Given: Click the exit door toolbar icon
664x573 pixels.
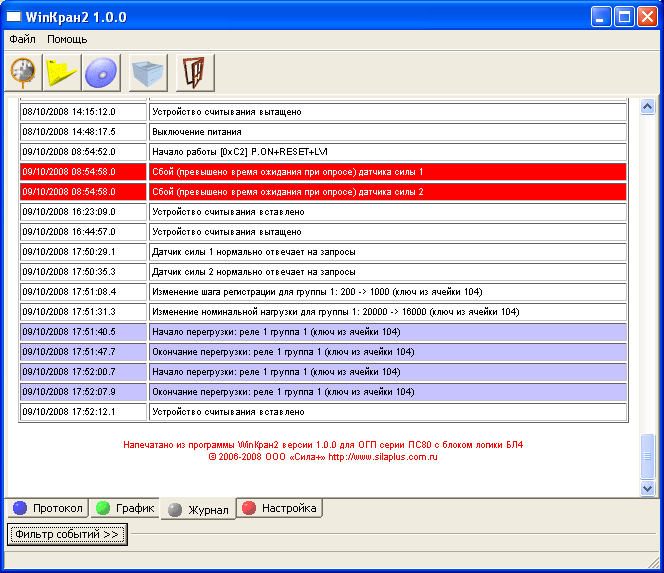Looking at the screenshot, I should point(195,72).
